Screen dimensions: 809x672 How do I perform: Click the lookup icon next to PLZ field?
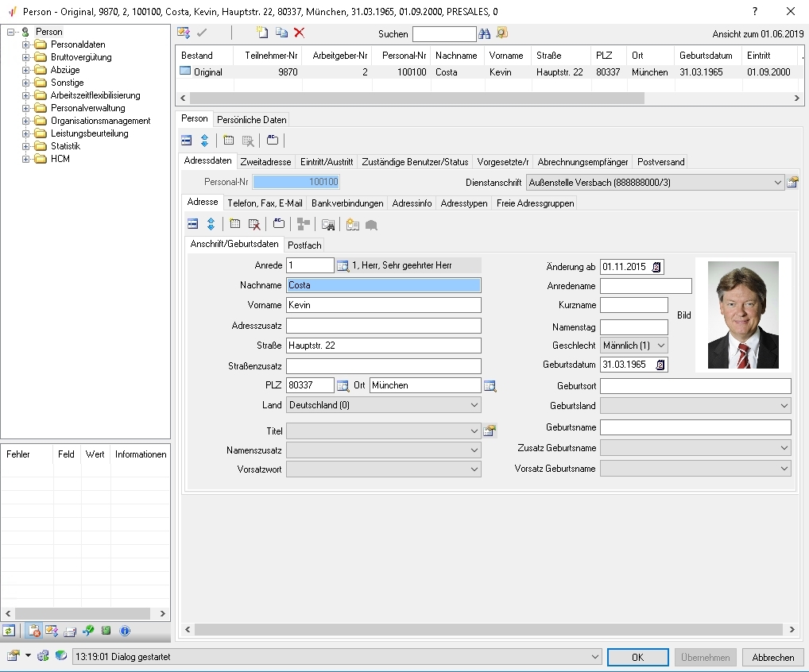[x=343, y=386]
